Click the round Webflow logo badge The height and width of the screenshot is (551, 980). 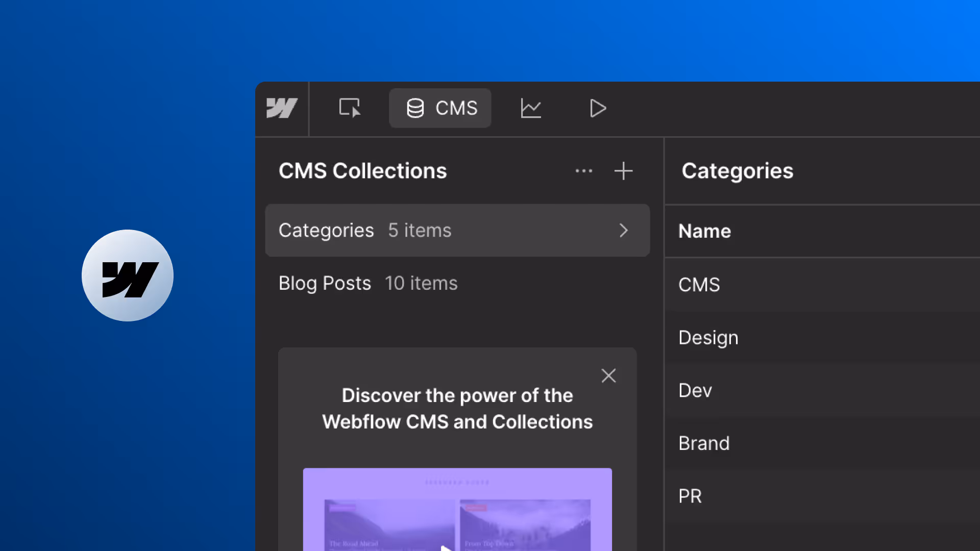coord(128,275)
